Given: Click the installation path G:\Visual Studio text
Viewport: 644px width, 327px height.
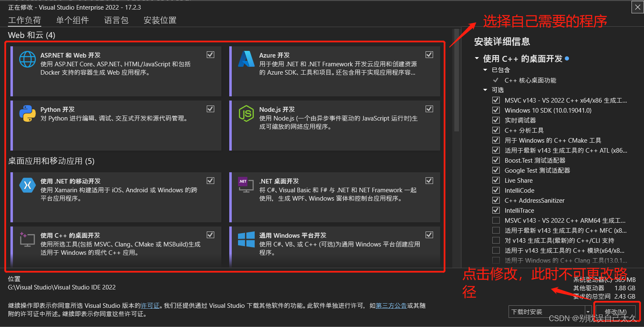Looking at the screenshot, I should [62, 287].
